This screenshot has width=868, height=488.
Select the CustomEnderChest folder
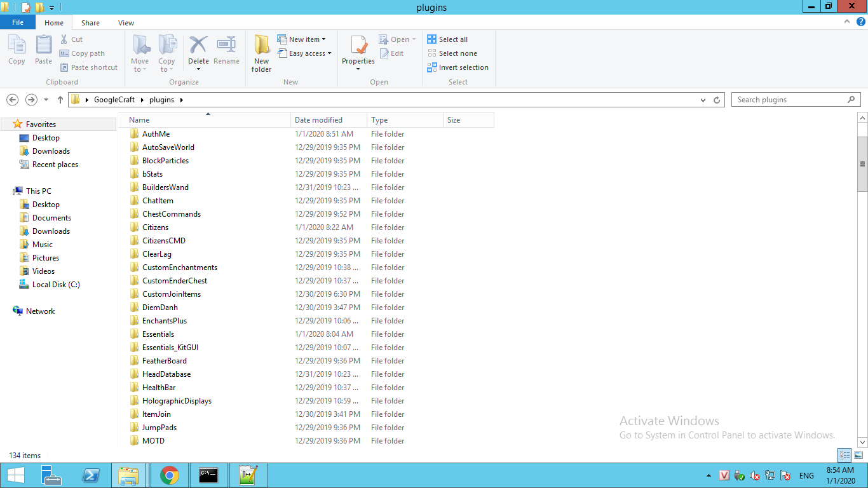[x=175, y=281]
